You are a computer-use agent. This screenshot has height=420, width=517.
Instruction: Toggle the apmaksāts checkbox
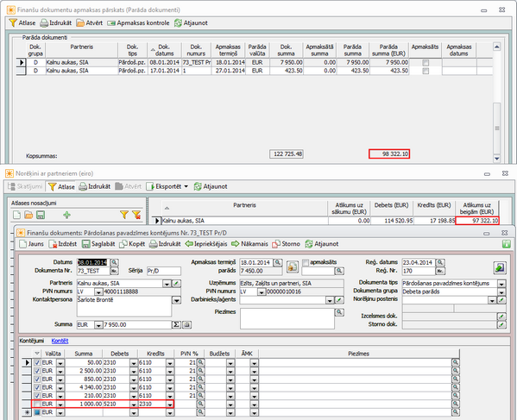point(306,262)
